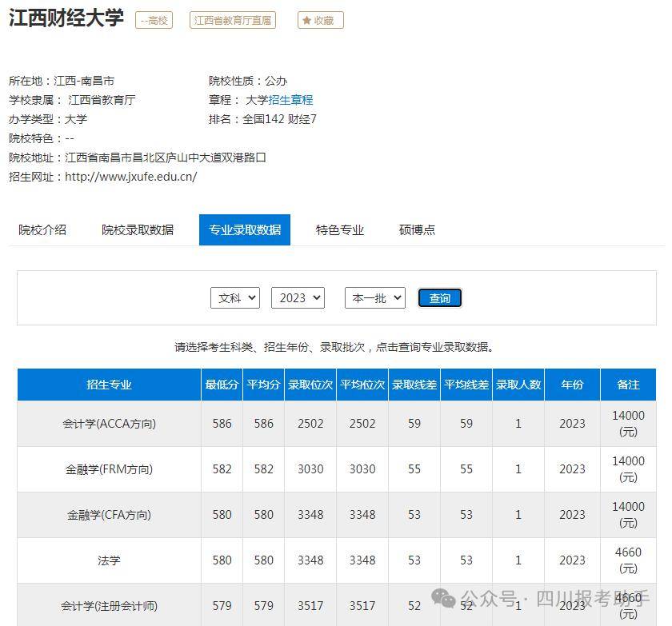The width and height of the screenshot is (672, 626).
Task: Click the 查询 query button
Action: [x=440, y=298]
